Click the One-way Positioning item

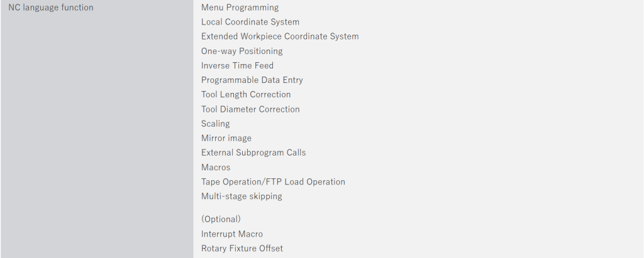click(241, 51)
